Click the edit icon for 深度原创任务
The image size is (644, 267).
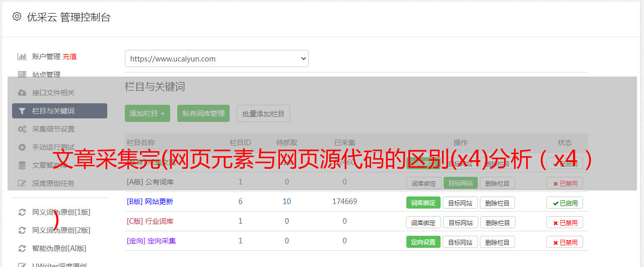coord(22,183)
